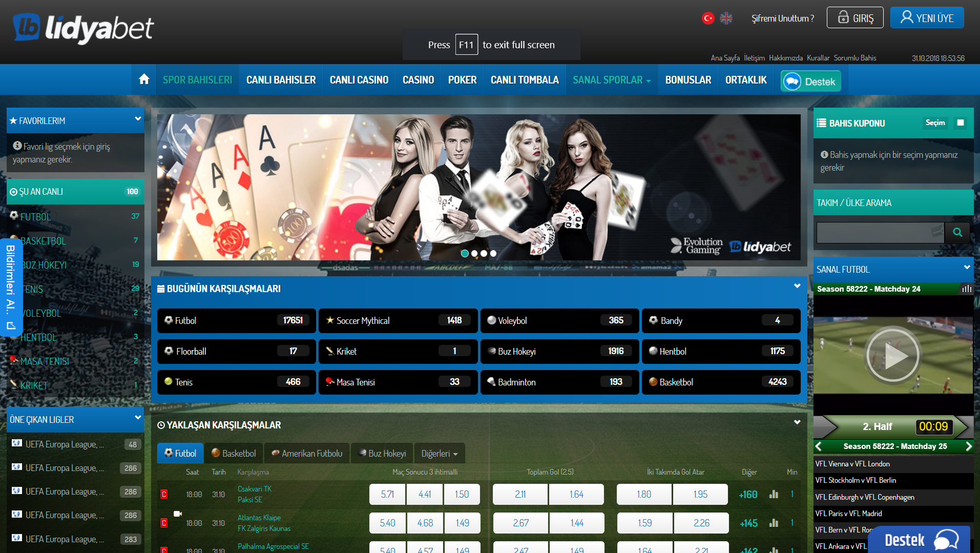
Task: Open Canlı Casino menu item
Action: (359, 80)
